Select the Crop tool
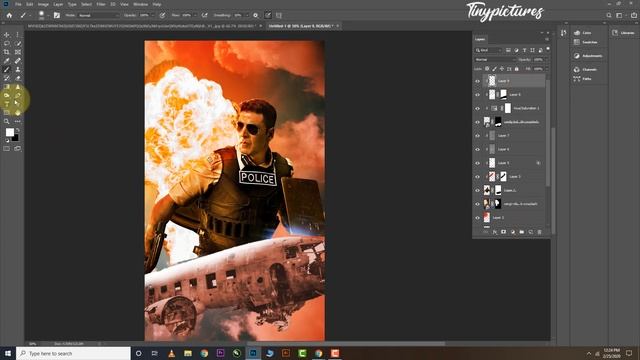Viewport: 640px width, 360px height. [7, 52]
